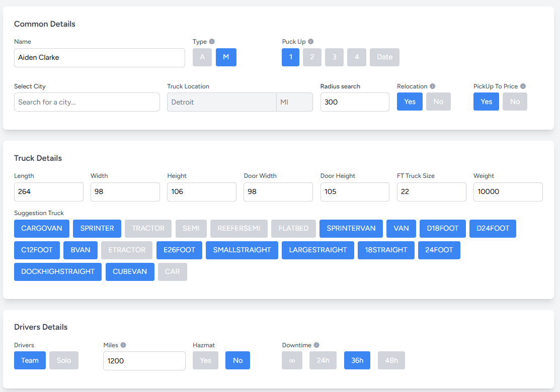Open the Select City search box

click(87, 102)
